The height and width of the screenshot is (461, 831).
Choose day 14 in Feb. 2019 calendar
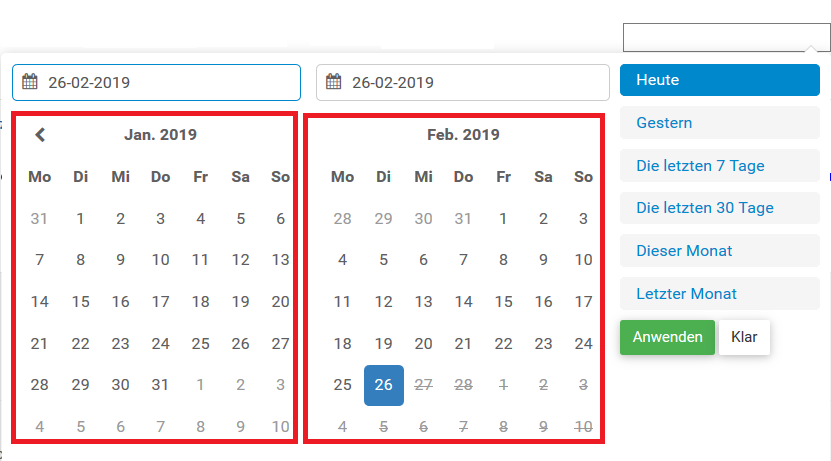[463, 301]
